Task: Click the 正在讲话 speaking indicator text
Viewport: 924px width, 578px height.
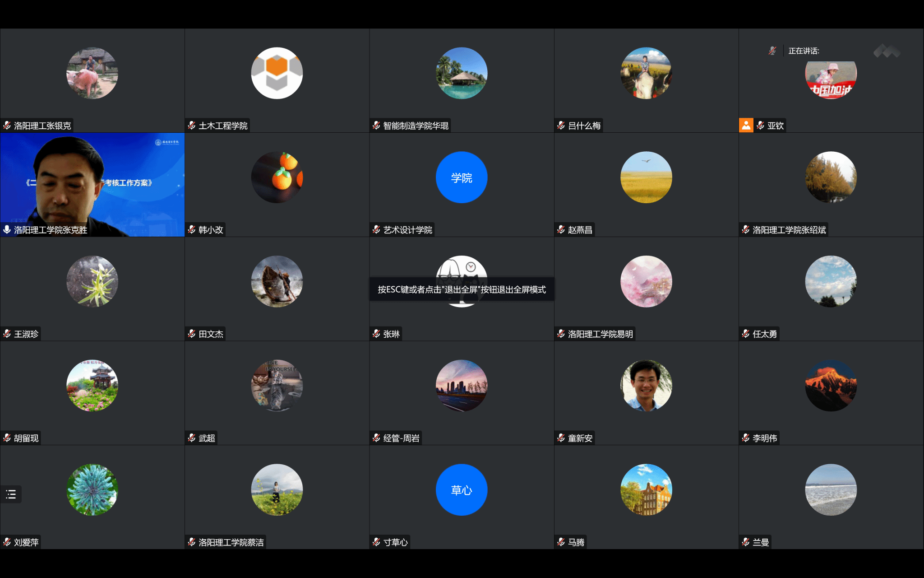Action: point(804,51)
